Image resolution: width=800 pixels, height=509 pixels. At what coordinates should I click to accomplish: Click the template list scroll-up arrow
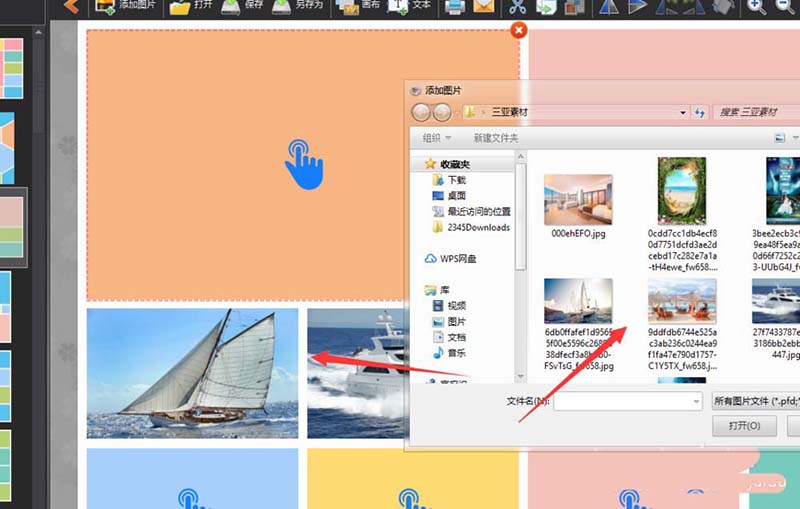tap(38, 32)
